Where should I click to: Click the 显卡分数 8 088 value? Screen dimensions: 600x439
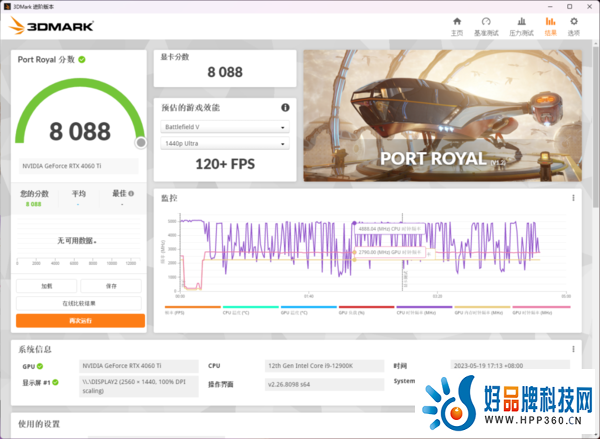click(x=225, y=72)
